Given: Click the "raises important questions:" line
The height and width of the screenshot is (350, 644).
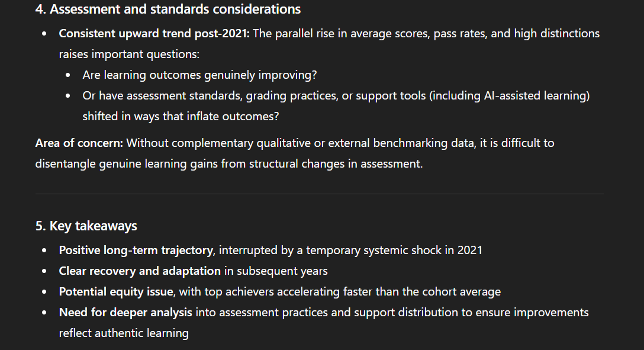Looking at the screenshot, I should 129,54.
